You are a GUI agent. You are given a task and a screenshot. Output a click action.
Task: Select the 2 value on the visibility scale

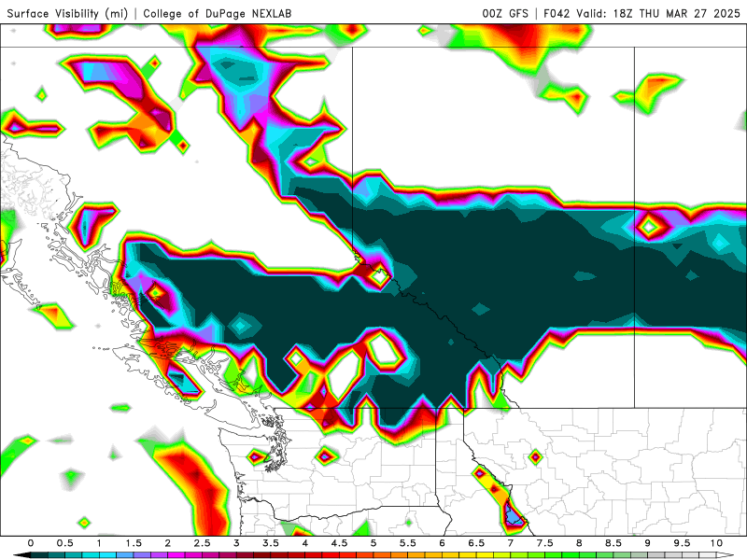click(168, 543)
